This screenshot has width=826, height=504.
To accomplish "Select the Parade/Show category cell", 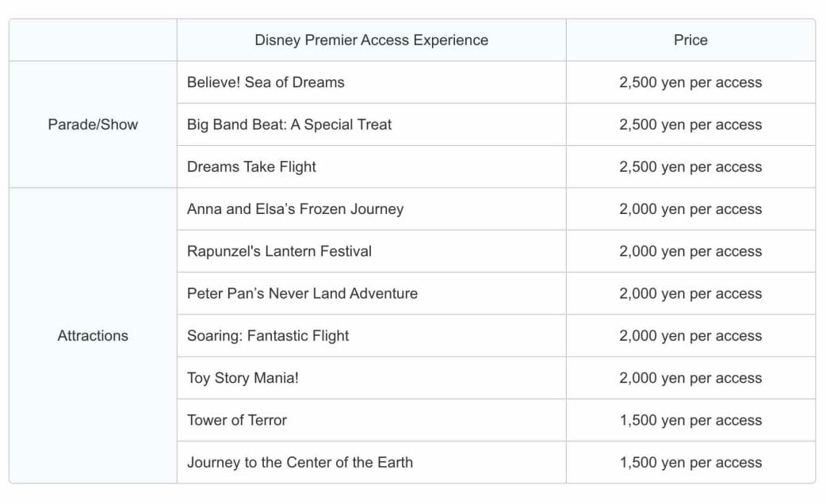I will (x=93, y=124).
